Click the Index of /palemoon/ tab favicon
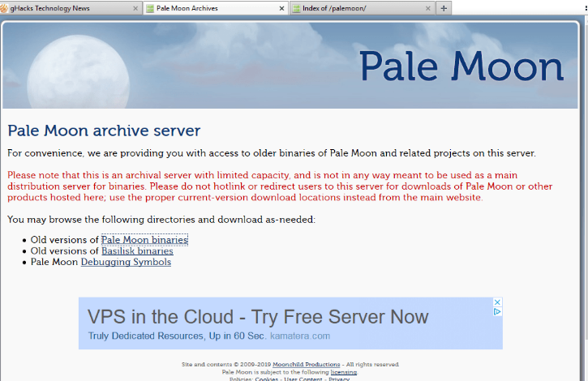The image size is (588, 381). [296, 8]
